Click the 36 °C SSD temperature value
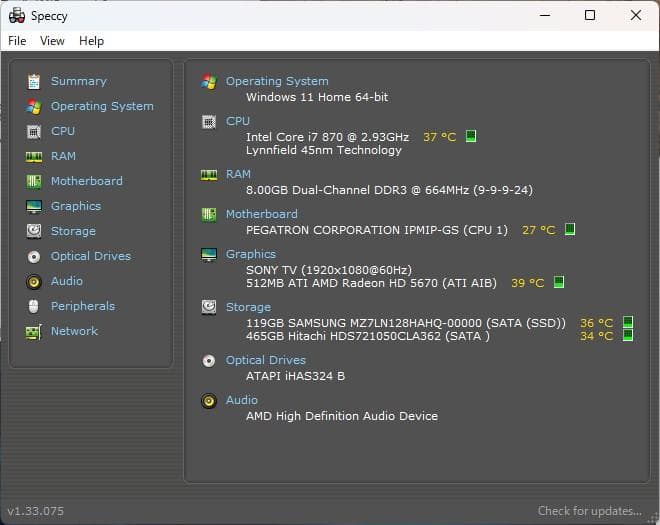660x525 pixels. pyautogui.click(x=596, y=323)
